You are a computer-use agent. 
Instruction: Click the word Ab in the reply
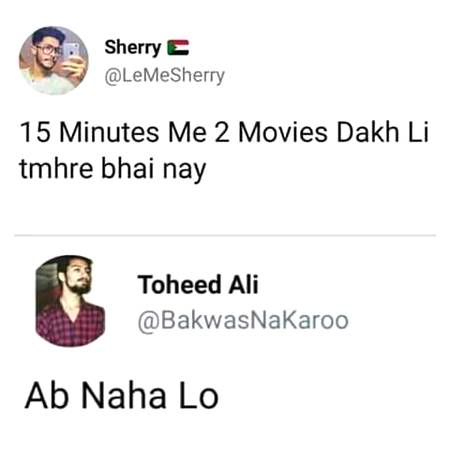coord(47,396)
